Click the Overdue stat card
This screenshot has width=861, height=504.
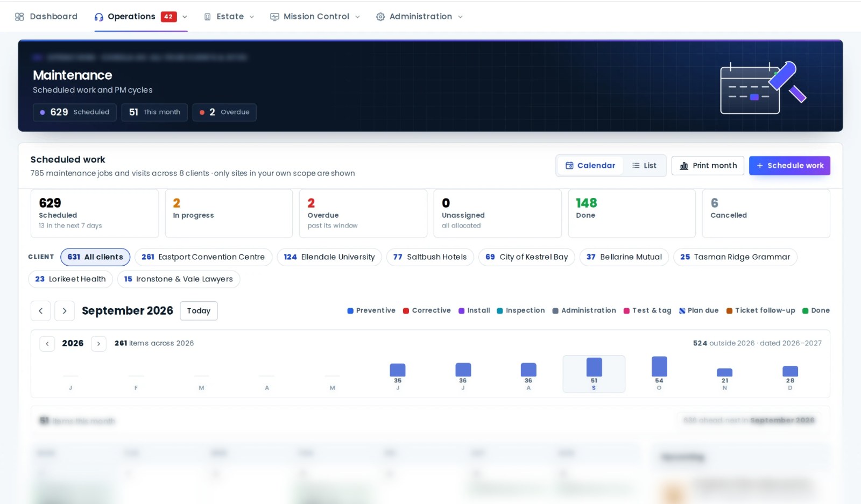click(363, 214)
